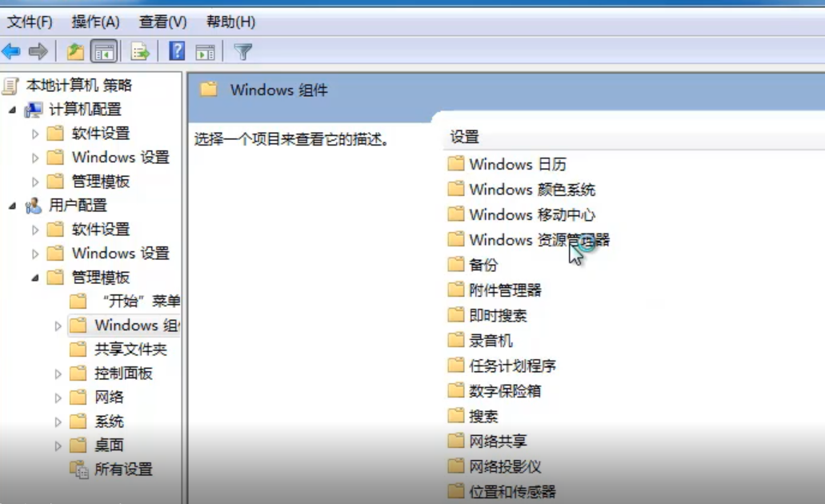Select 任务计划程序 in the list
Image resolution: width=825 pixels, height=504 pixels.
coord(512,366)
